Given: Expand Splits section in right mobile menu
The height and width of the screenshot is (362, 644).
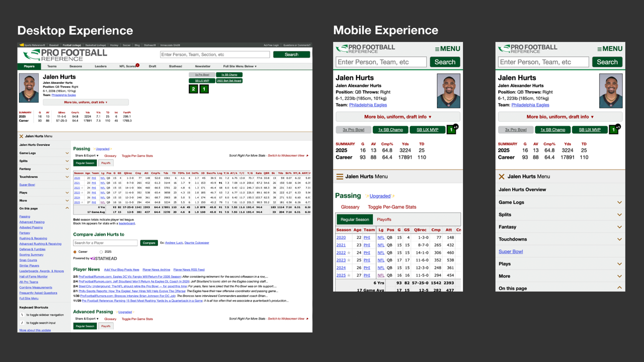Looking at the screenshot, I should pyautogui.click(x=619, y=215).
